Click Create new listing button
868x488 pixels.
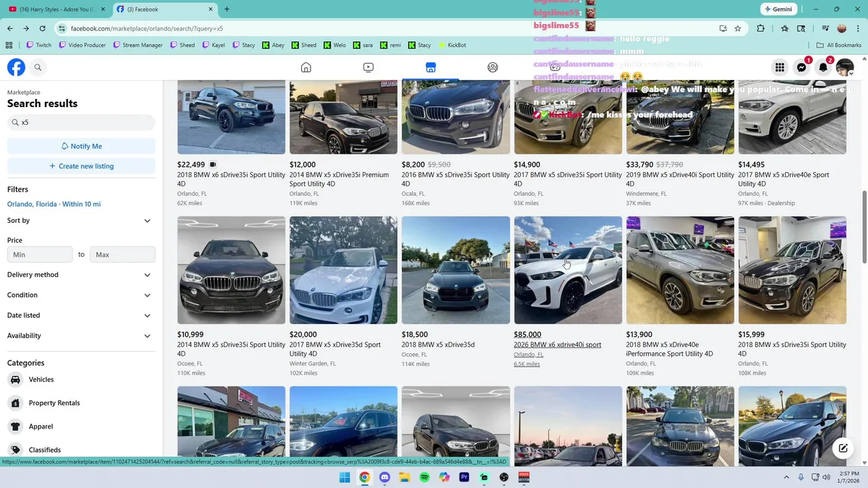click(81, 166)
